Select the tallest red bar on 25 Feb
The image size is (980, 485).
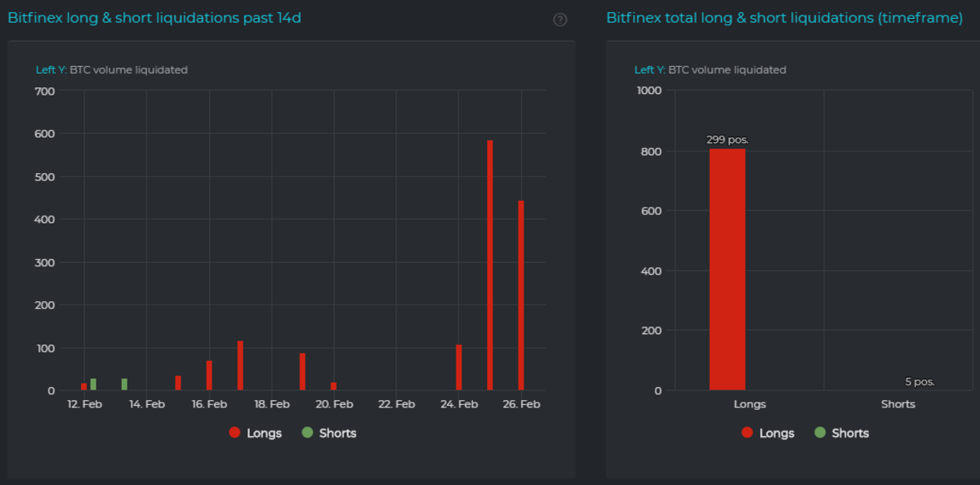coord(490,265)
